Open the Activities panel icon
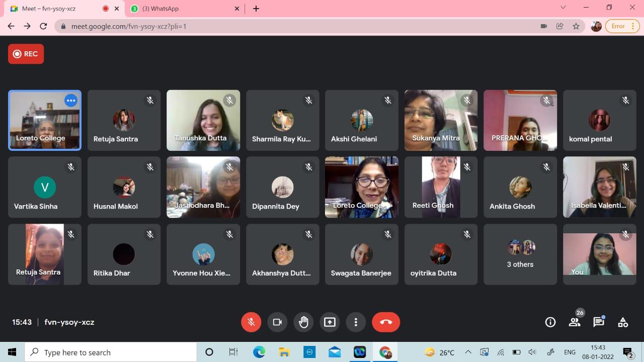The image size is (644, 362). (623, 322)
